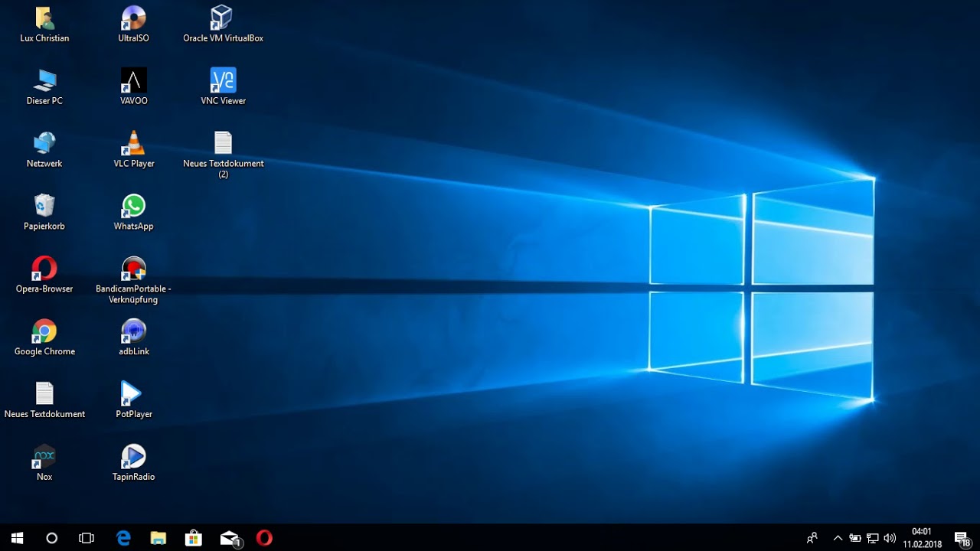Launch Opera from the taskbar

point(264,538)
